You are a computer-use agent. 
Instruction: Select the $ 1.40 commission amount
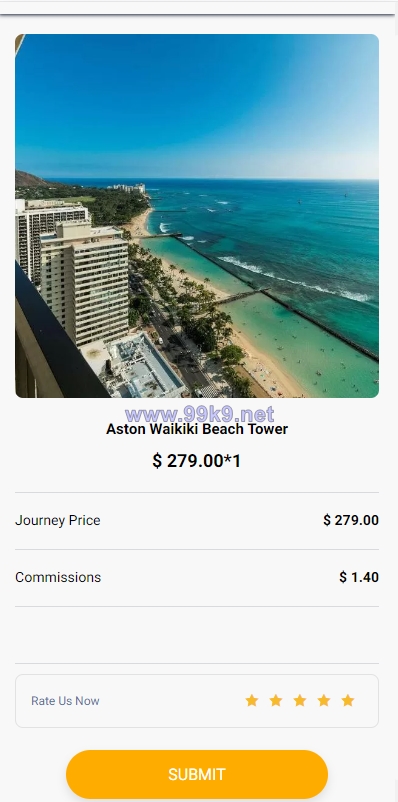pyautogui.click(x=359, y=577)
